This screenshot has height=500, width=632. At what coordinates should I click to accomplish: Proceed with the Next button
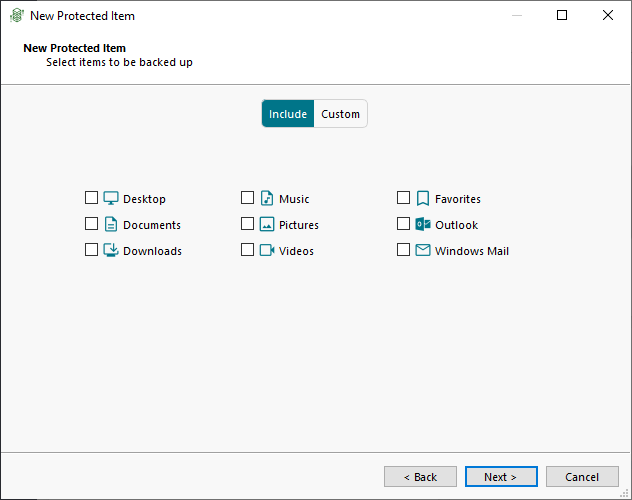pyautogui.click(x=501, y=477)
